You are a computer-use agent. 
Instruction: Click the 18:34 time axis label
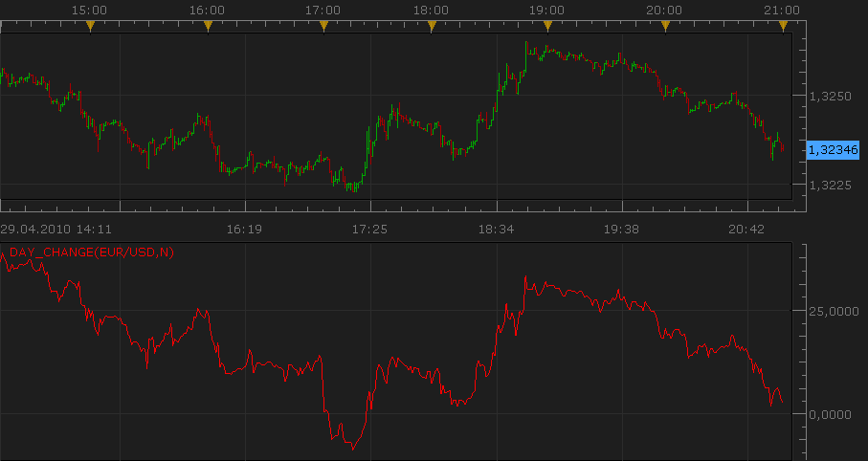pos(496,230)
